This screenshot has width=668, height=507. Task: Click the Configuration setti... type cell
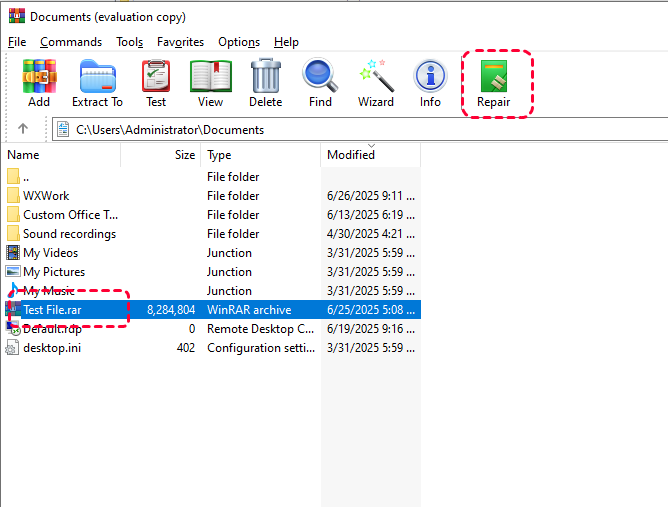[261, 348]
